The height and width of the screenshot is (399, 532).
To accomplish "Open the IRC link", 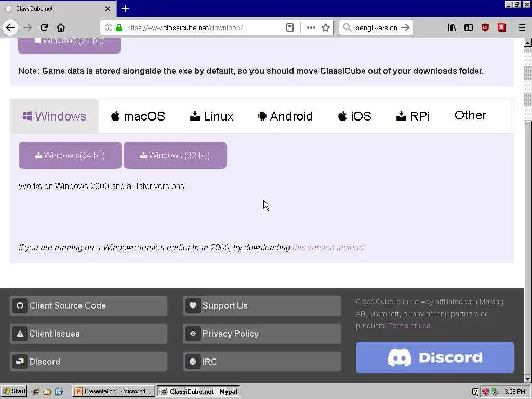I will [262, 362].
